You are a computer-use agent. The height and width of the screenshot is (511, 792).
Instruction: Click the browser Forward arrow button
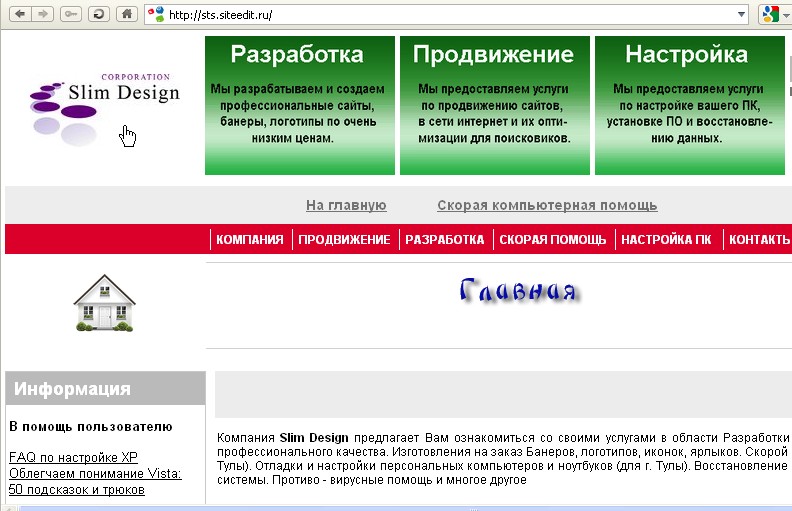44,14
